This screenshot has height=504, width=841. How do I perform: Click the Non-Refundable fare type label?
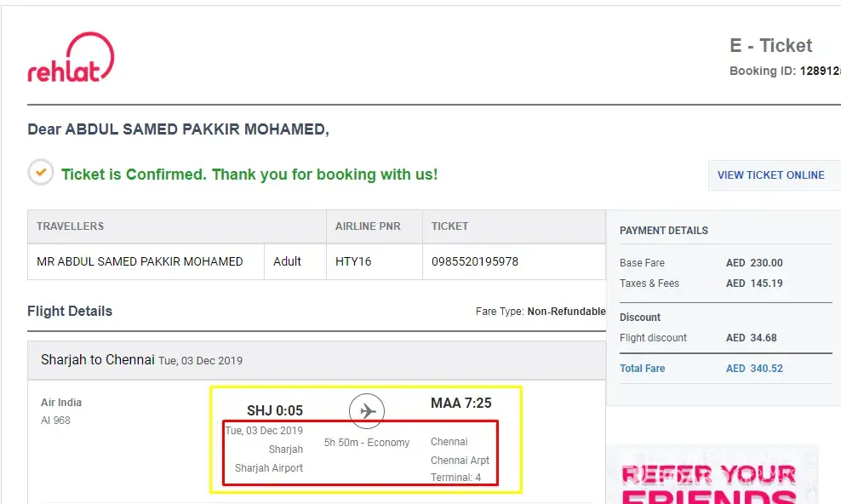[566, 312]
